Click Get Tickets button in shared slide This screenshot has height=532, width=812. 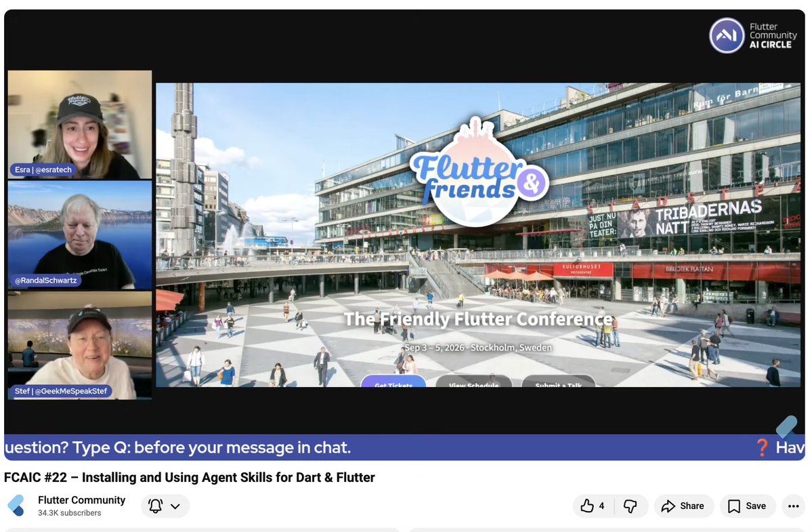click(393, 382)
